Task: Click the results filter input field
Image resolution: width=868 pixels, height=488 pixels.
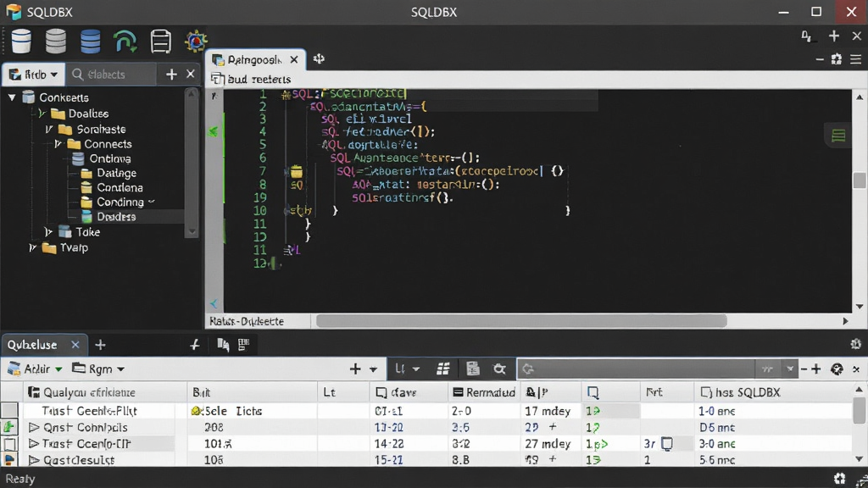Action: 637,369
